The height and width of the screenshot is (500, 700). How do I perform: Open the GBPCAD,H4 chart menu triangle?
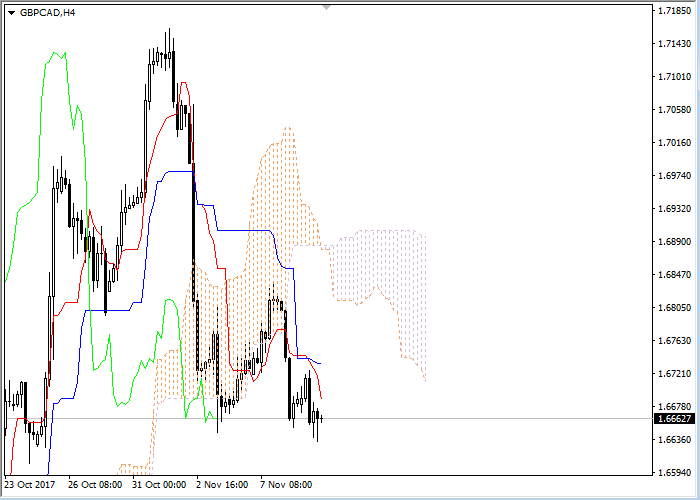click(12, 13)
